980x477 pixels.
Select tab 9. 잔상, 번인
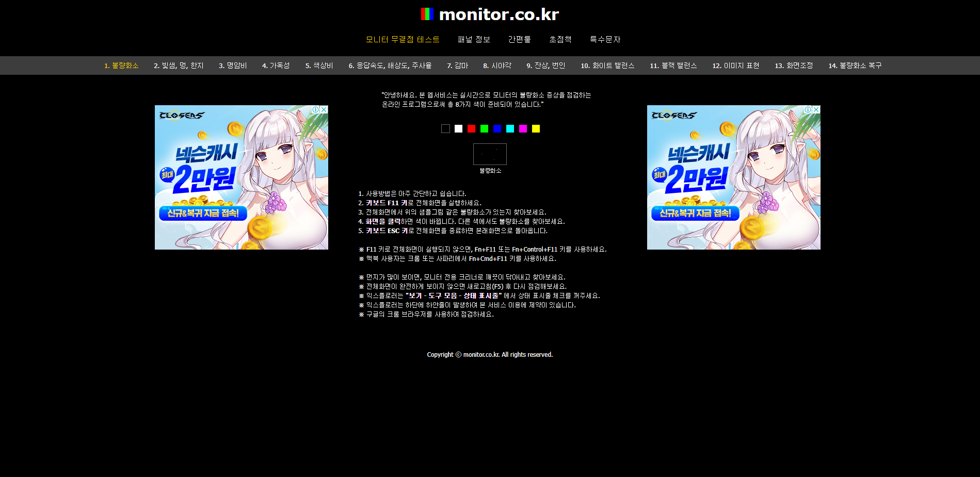545,65
